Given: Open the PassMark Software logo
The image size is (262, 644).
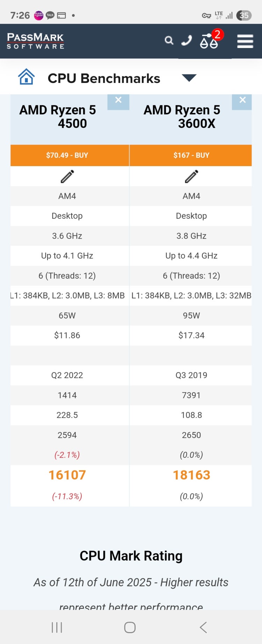Looking at the screenshot, I should pos(35,41).
